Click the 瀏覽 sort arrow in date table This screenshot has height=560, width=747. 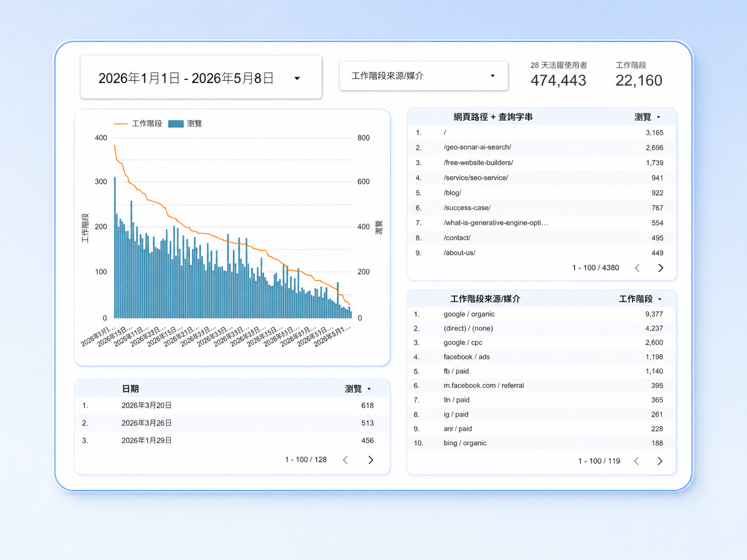(369, 389)
